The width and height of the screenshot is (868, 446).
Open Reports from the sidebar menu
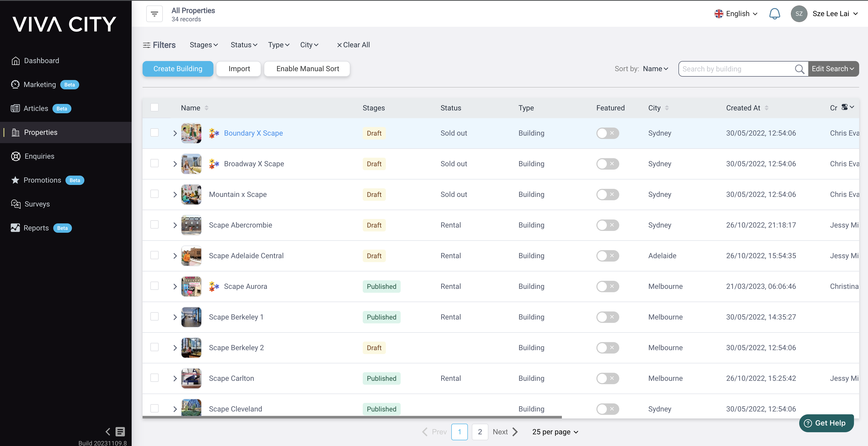(x=36, y=228)
